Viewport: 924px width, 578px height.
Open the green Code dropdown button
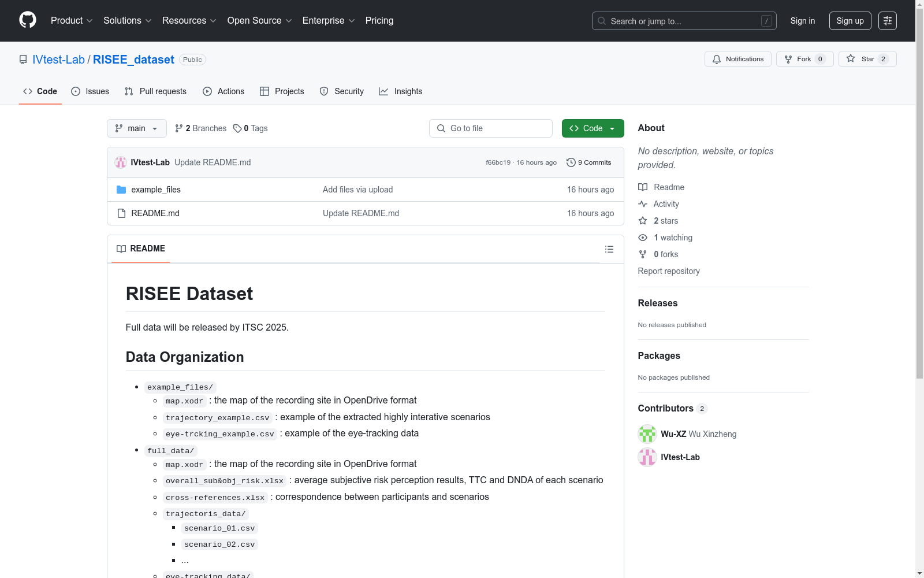pos(593,128)
